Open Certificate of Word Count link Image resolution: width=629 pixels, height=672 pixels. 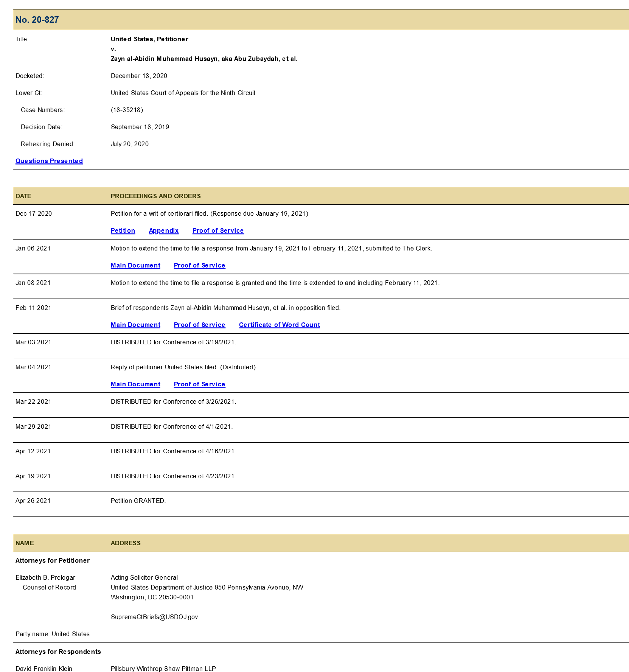tap(280, 325)
